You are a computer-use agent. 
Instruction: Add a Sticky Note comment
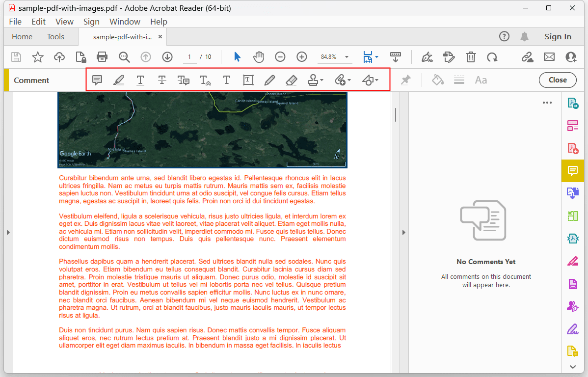click(97, 80)
